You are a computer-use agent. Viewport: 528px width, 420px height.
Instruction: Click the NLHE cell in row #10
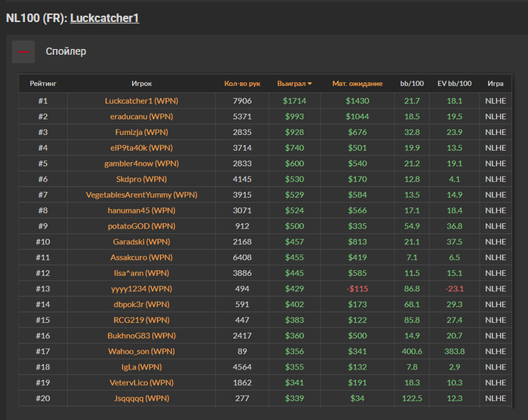pyautogui.click(x=496, y=241)
